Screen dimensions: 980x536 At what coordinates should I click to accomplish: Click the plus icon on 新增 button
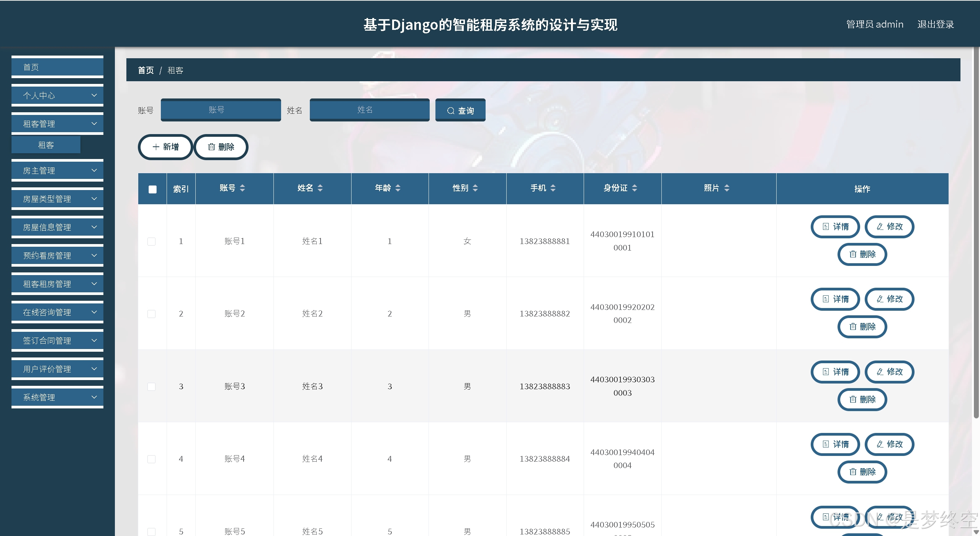[x=156, y=147]
